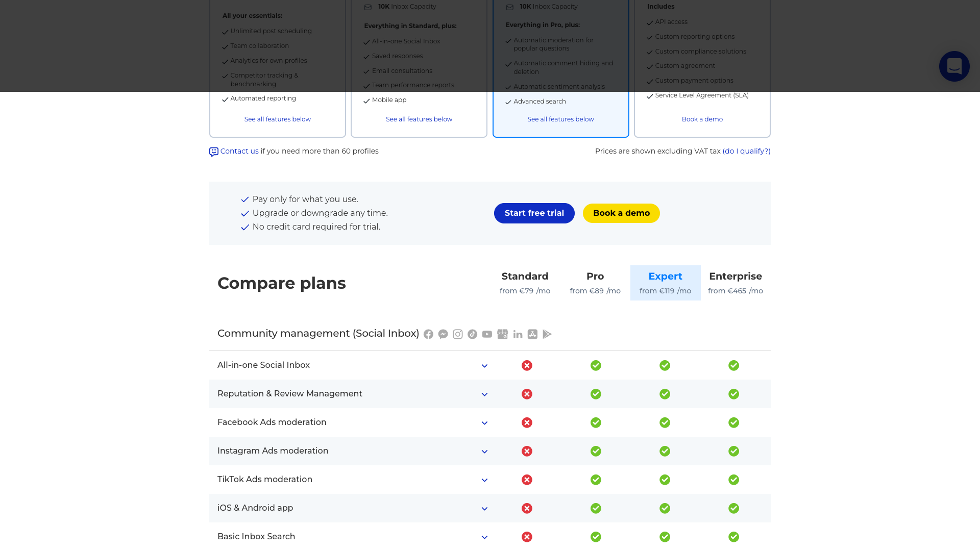The height and width of the screenshot is (551, 980).
Task: Click the red cross under Standard for Basic Inbox Search
Action: [x=527, y=537]
